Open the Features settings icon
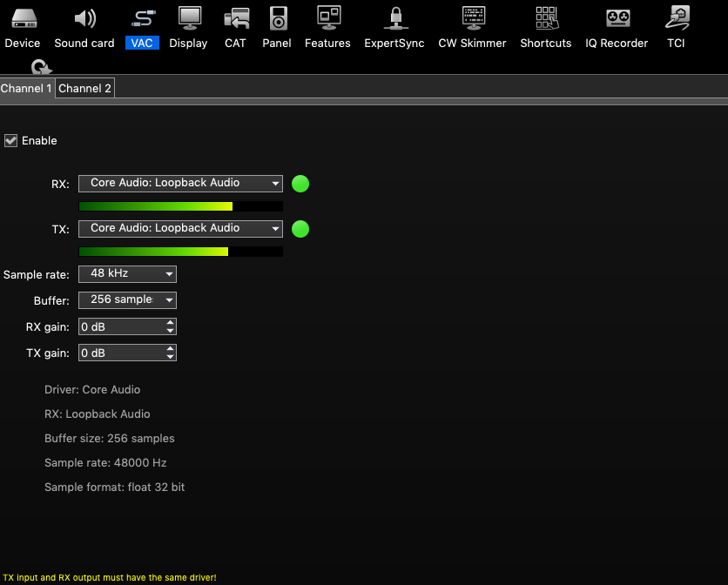This screenshot has height=585, width=728. coord(327,18)
